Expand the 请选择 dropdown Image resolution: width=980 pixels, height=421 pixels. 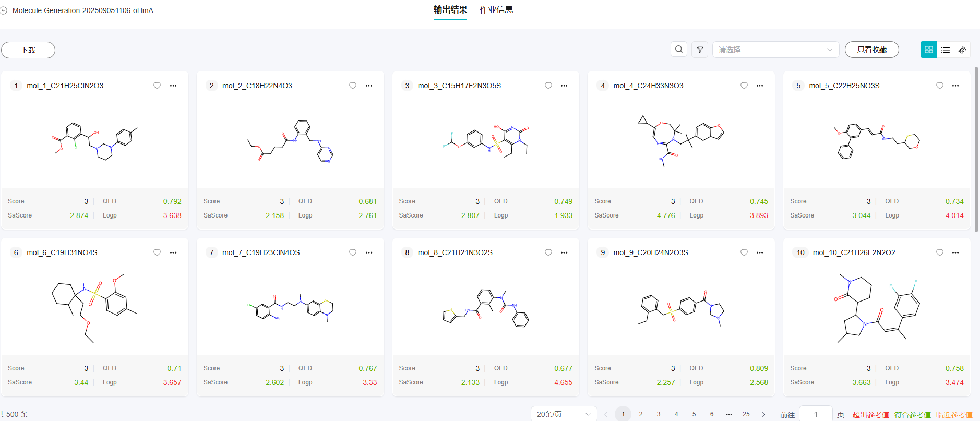point(775,50)
